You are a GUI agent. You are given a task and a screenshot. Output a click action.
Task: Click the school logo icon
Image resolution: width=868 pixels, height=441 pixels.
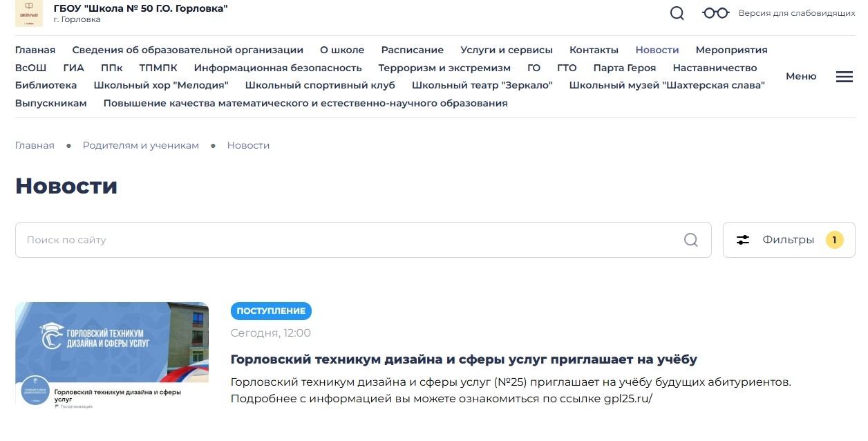[x=29, y=14]
